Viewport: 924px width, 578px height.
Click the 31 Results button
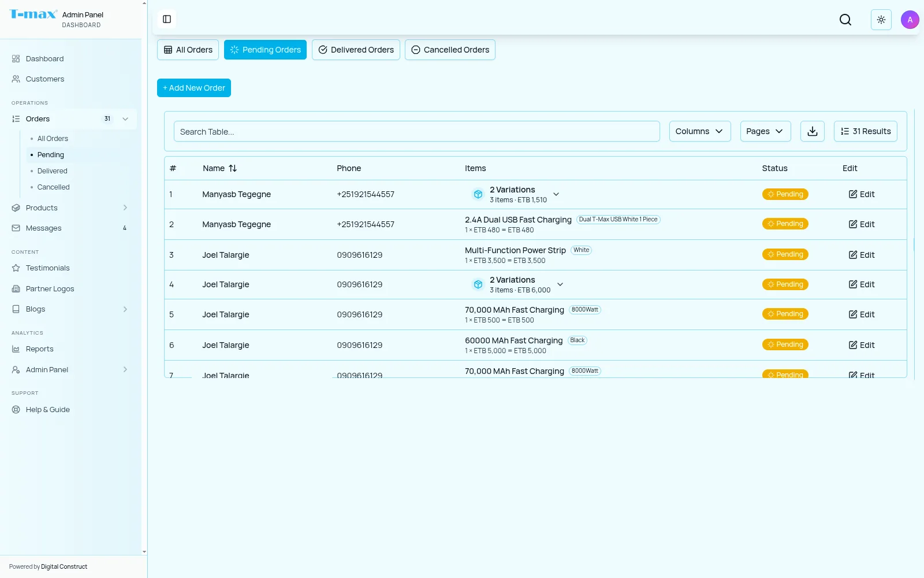(x=865, y=131)
